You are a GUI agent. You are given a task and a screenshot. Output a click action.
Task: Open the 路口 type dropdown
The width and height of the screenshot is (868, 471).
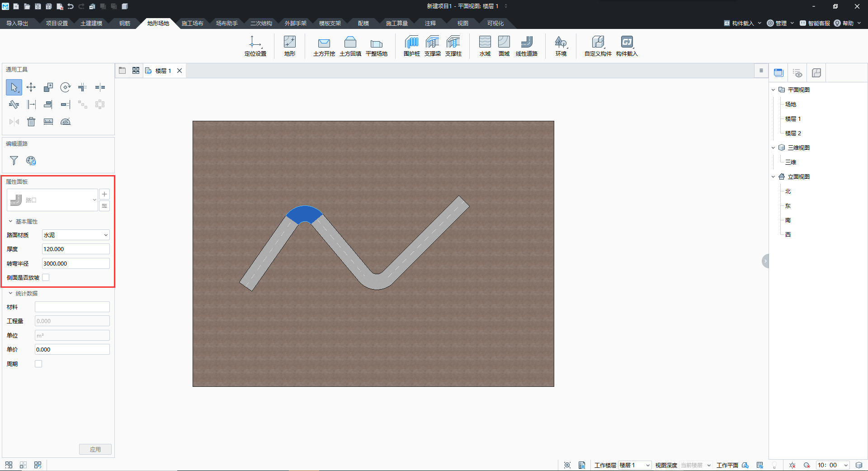coord(52,200)
